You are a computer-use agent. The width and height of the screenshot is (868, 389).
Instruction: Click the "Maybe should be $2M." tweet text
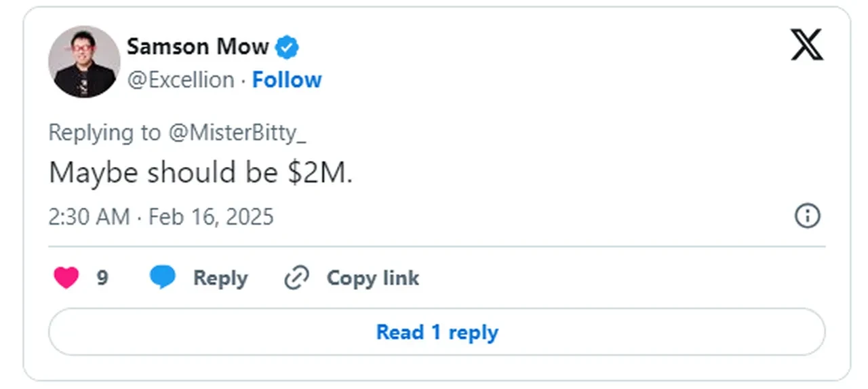pos(201,173)
